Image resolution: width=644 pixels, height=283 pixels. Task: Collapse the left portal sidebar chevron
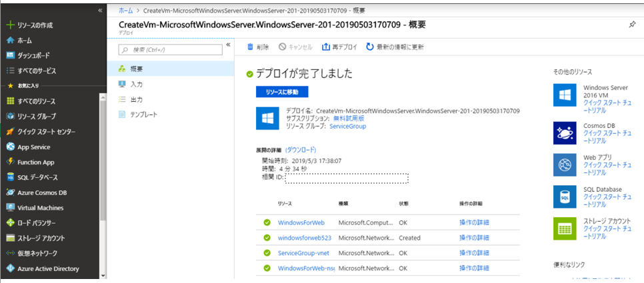100,10
